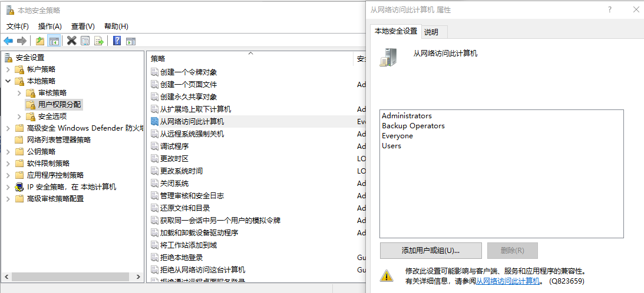Expand 高级安全 Windows Defender 防火墙 node

pos(8,128)
